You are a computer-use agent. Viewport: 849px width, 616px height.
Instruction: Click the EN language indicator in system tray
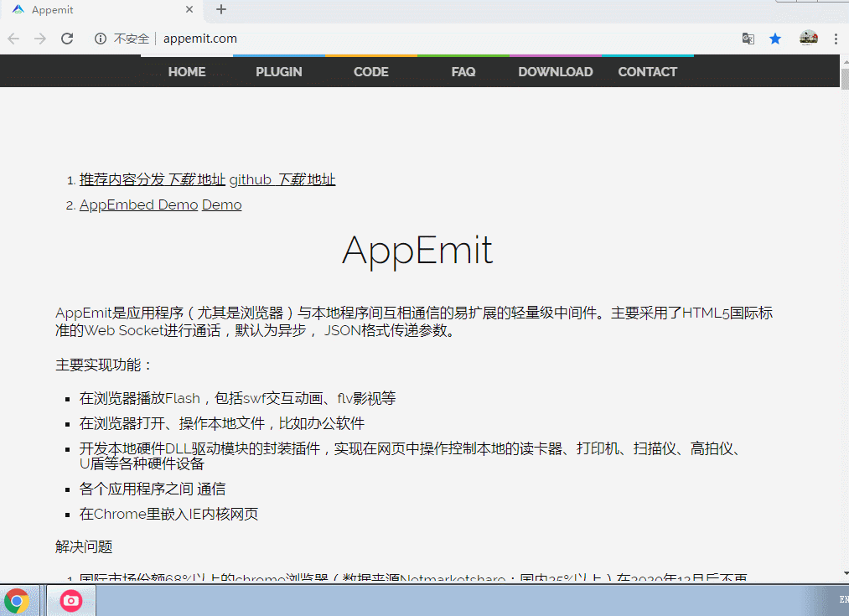[x=842, y=600]
